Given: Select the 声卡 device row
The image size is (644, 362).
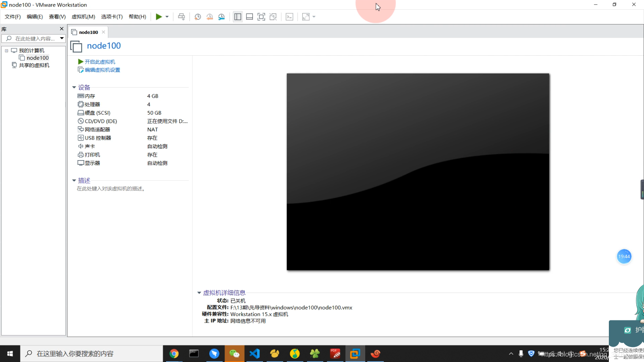Looking at the screenshot, I should tap(133, 146).
